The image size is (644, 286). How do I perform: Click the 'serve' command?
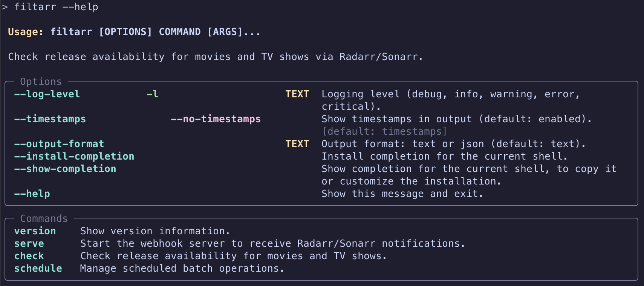[x=29, y=243]
